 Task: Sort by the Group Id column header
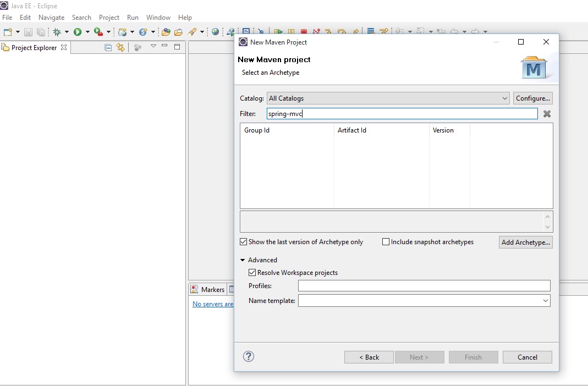[x=287, y=130]
